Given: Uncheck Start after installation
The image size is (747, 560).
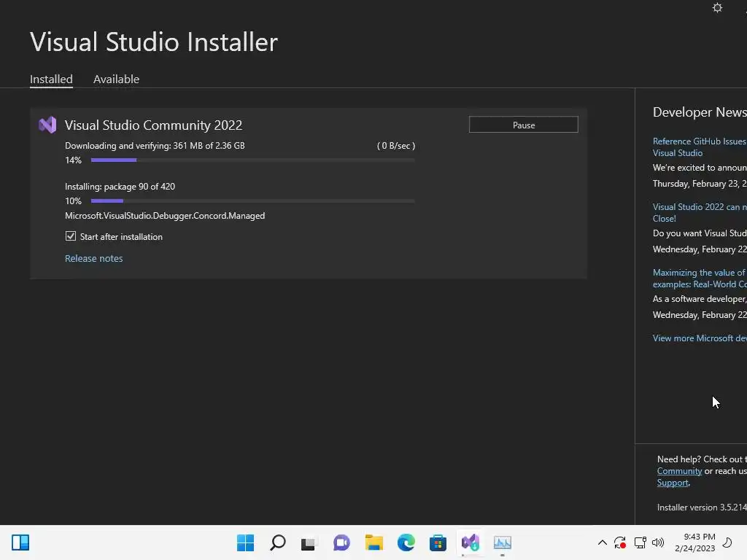Looking at the screenshot, I should click(71, 236).
